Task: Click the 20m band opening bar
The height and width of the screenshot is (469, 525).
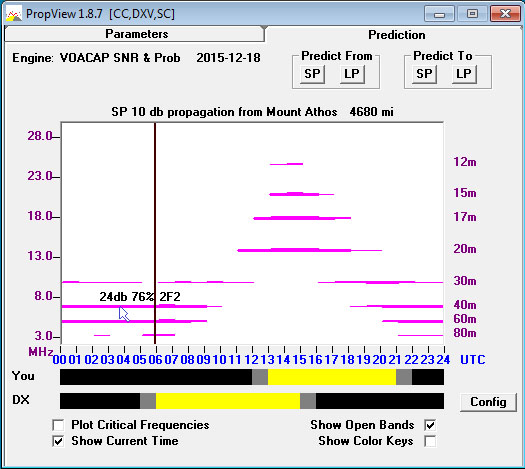Action: (x=310, y=250)
